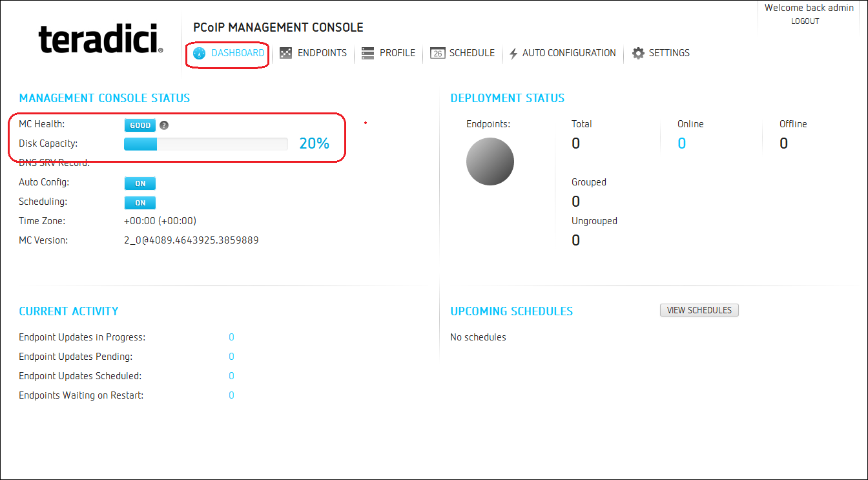
Task: Click the CURRENT ACTIVITY heading
Action: (68, 311)
